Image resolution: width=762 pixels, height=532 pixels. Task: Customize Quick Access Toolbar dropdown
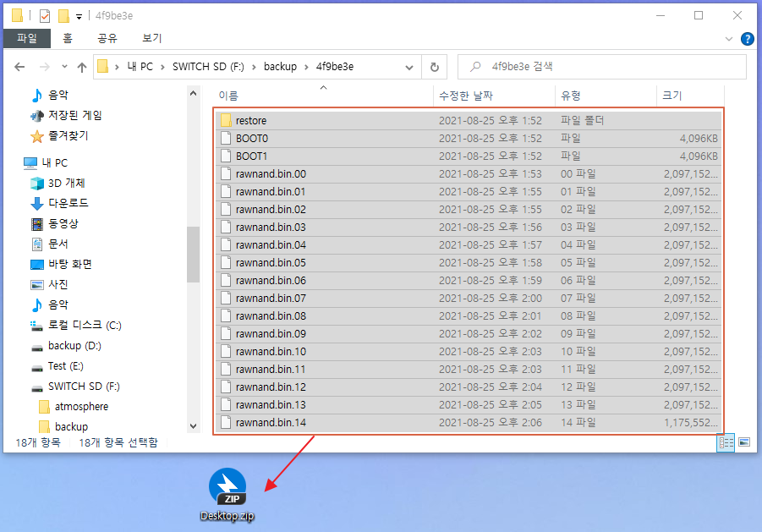[x=79, y=17]
